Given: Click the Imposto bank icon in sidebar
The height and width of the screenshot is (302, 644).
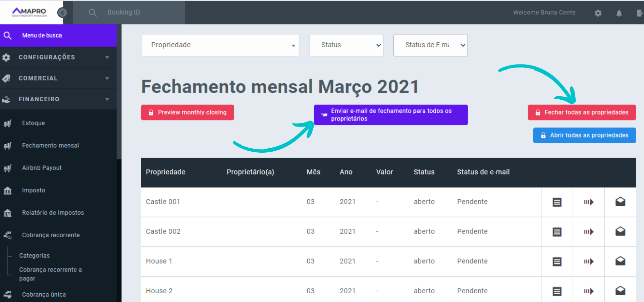Looking at the screenshot, I should pyautogui.click(x=7, y=190).
